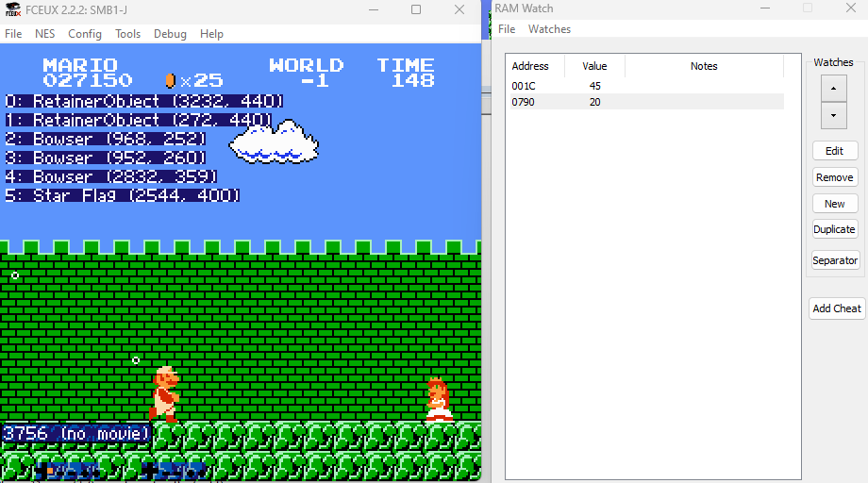Viewport: 868px width, 483px height.
Task: Open the Watches menu in RAM Watch
Action: 549,29
